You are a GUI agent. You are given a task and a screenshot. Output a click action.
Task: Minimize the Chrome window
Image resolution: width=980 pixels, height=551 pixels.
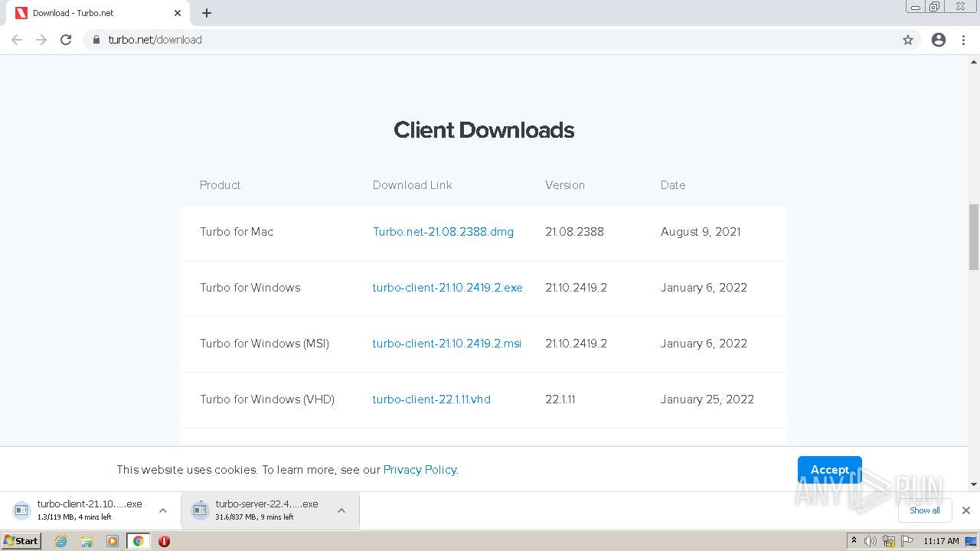916,6
